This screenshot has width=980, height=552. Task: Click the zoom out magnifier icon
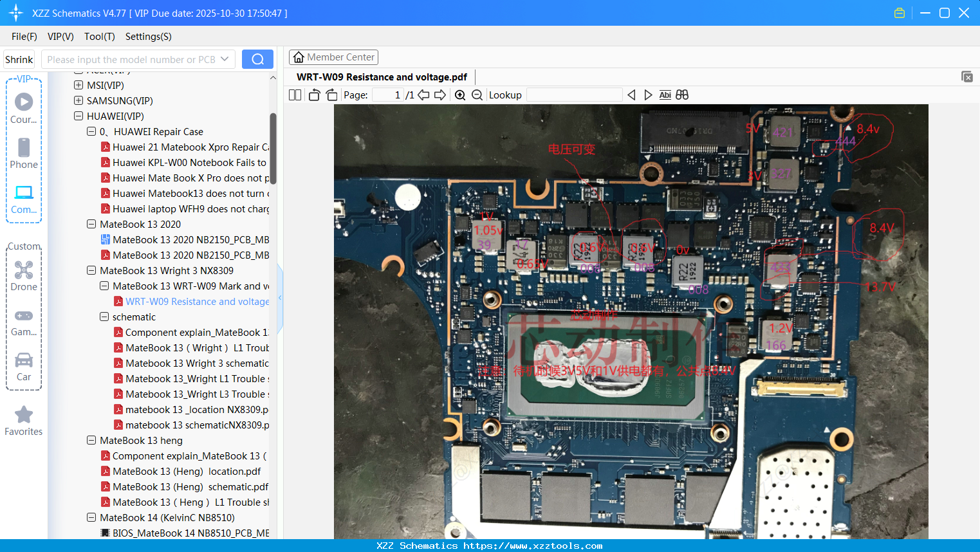[x=477, y=95]
